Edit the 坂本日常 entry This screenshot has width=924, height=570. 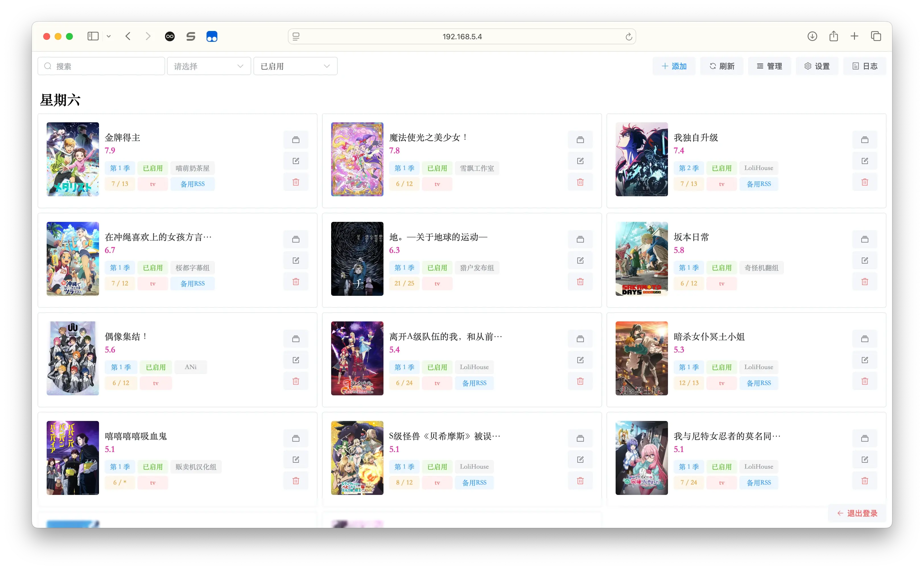pos(865,260)
